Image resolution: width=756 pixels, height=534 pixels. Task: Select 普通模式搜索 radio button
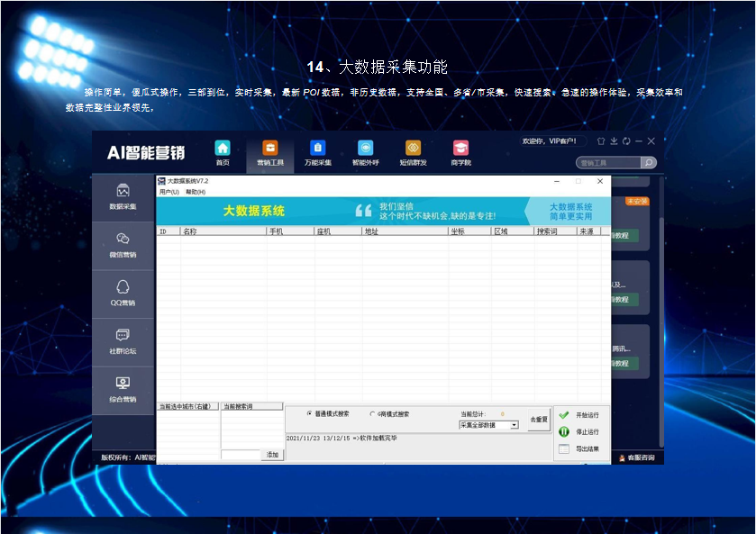tap(310, 413)
